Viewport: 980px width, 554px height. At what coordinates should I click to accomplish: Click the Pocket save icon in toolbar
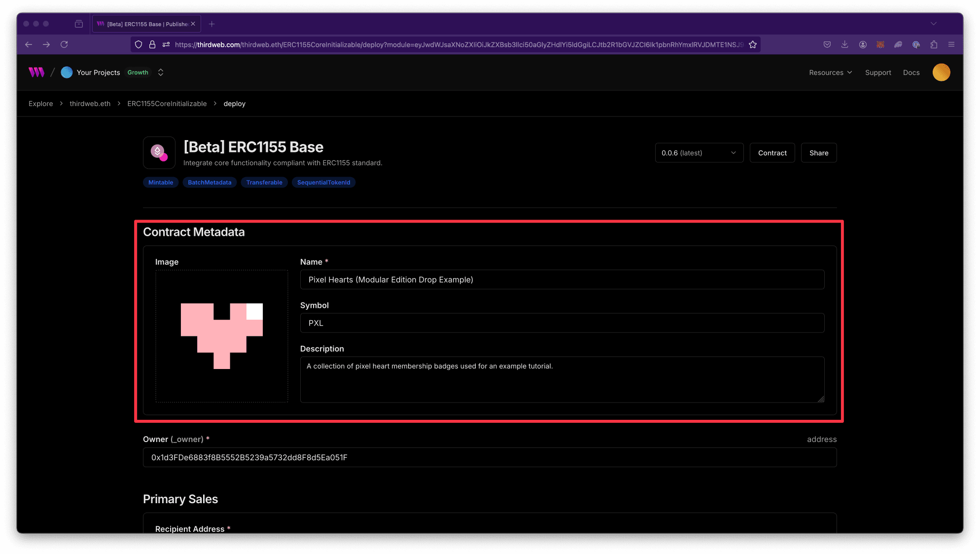click(x=827, y=44)
